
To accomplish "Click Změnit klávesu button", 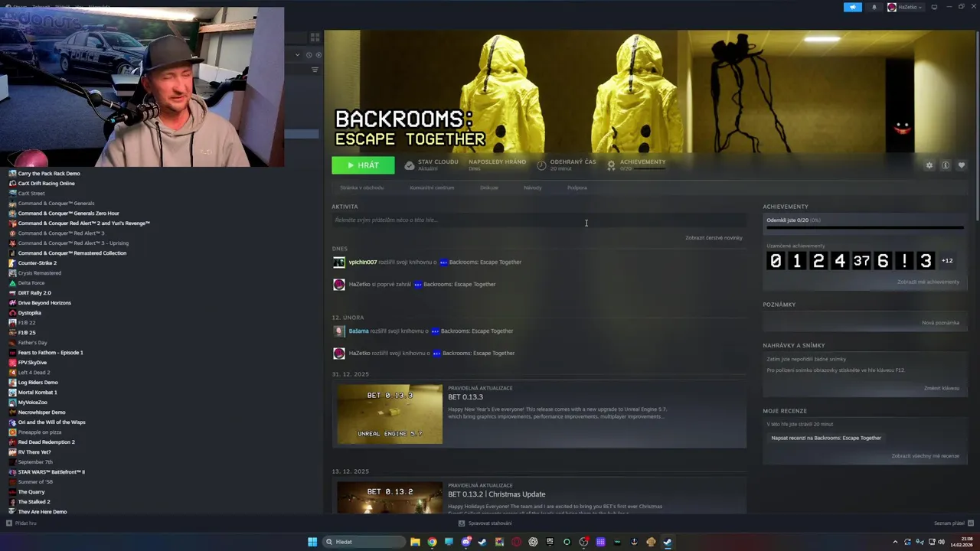I will pos(942,389).
